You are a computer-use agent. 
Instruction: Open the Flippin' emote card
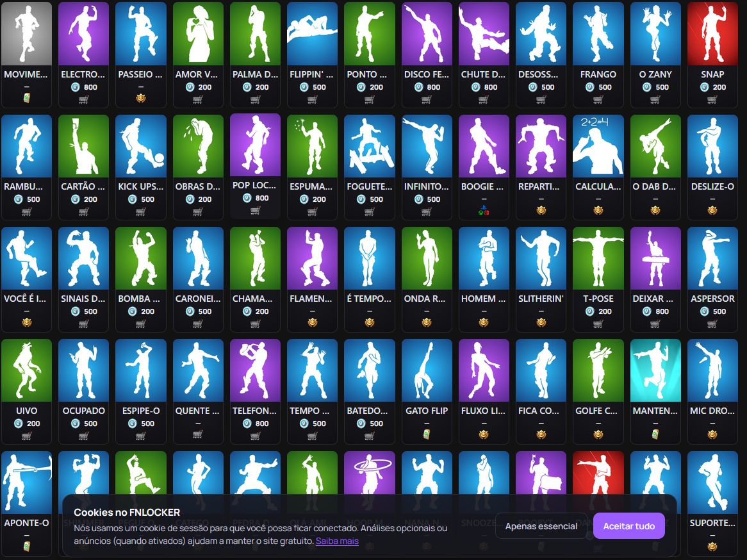(x=312, y=54)
